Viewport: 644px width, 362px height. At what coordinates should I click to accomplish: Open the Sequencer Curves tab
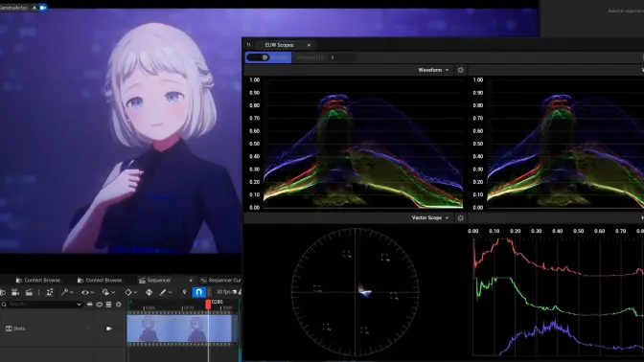220,281
